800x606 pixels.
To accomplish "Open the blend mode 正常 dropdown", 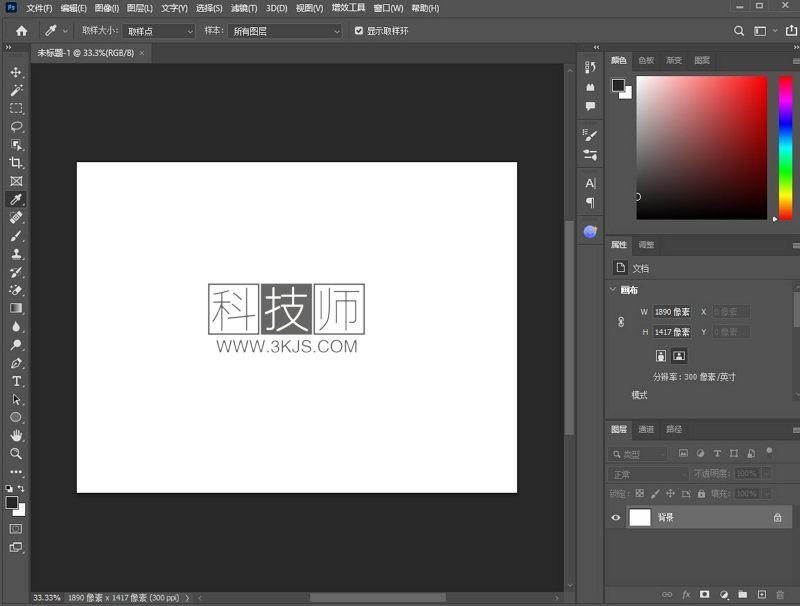I will pos(648,474).
